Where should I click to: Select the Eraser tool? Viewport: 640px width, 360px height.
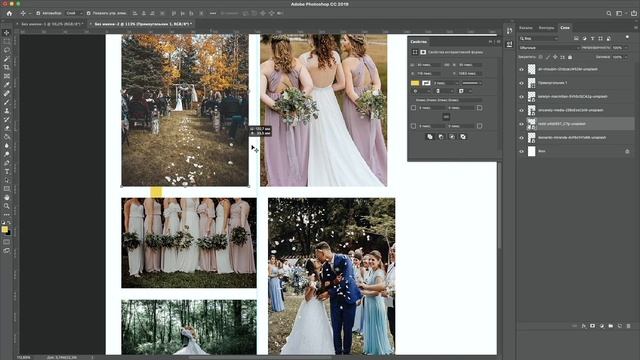click(7, 128)
